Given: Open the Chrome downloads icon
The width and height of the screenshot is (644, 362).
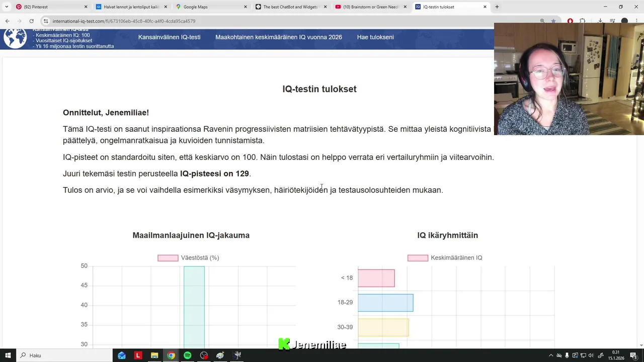Looking at the screenshot, I should pyautogui.click(x=600, y=21).
